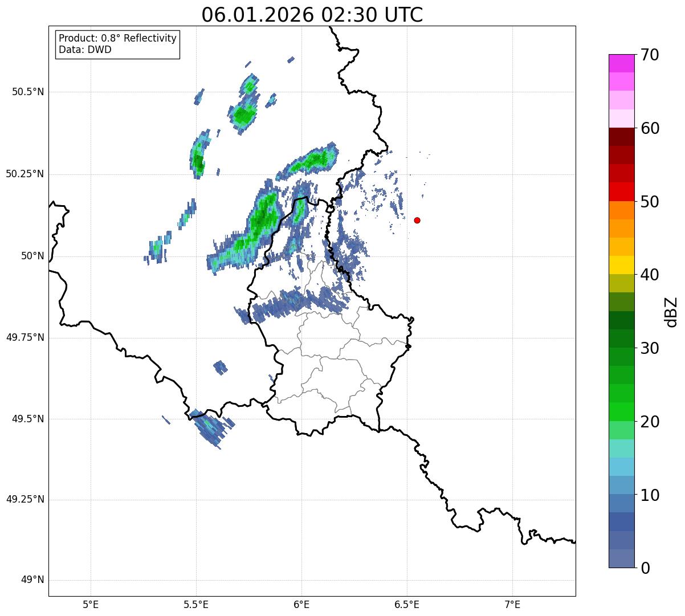
Task: Click "Product: 0.8° Reflectivity" label
Action: tap(118, 38)
